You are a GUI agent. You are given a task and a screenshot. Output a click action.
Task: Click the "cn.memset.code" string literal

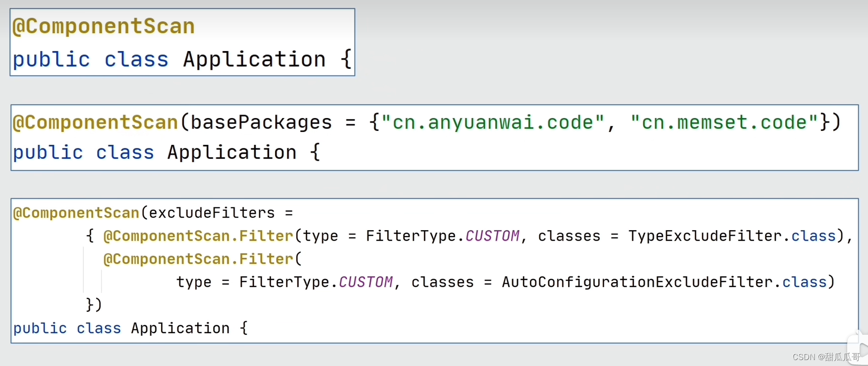725,122
